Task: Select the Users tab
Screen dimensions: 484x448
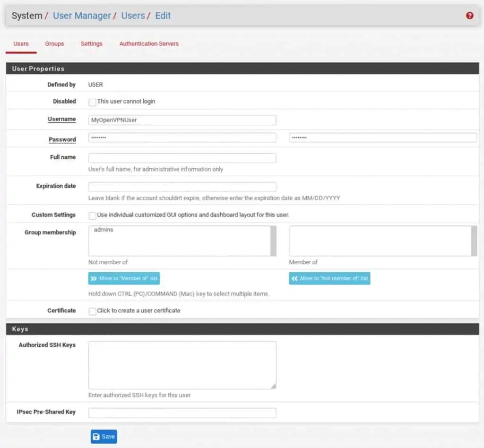Action: [x=21, y=44]
